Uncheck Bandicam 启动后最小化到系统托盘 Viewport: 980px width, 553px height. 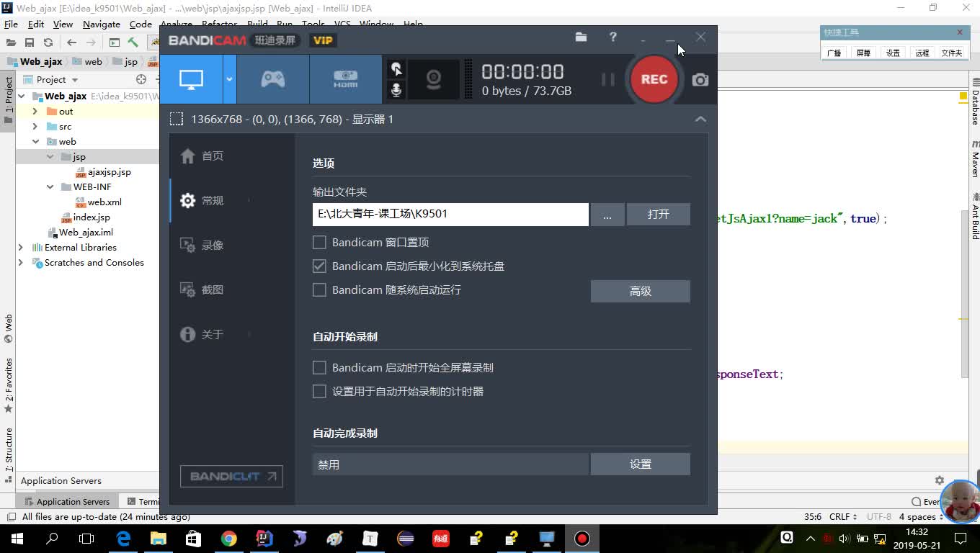pos(319,266)
